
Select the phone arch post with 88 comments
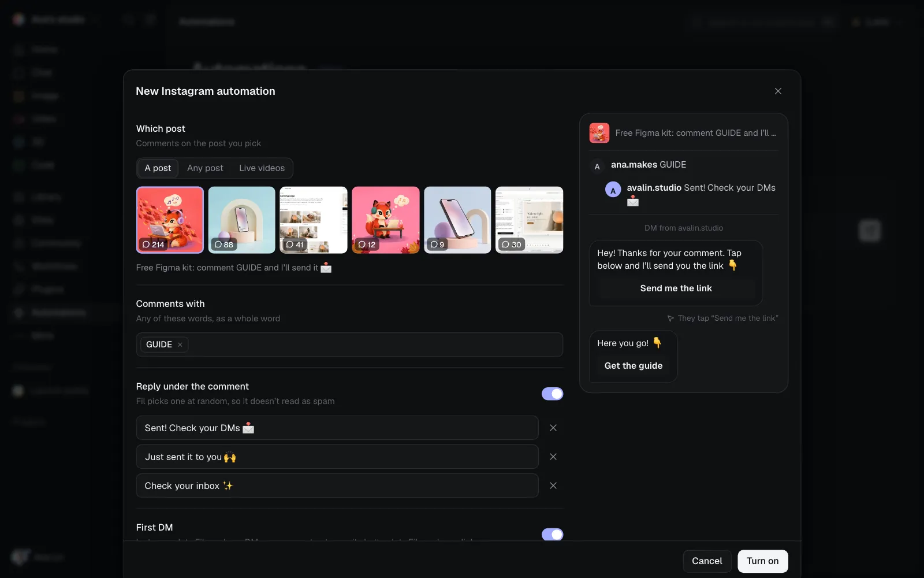[241, 220]
